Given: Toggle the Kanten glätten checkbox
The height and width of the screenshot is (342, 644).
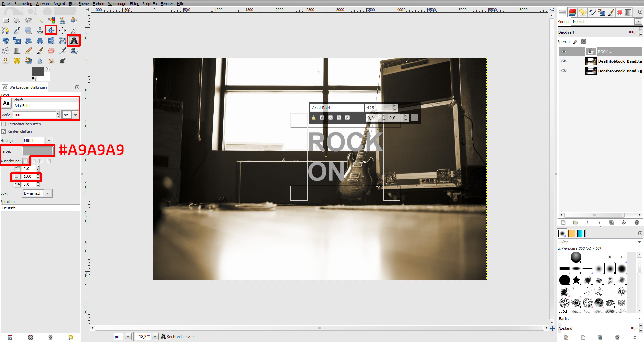Looking at the screenshot, I should click(4, 131).
